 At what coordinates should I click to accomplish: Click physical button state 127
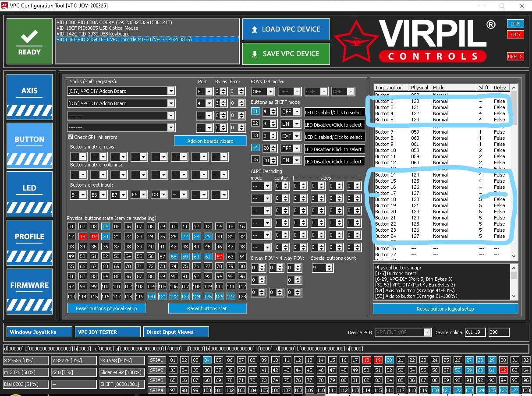point(231,296)
